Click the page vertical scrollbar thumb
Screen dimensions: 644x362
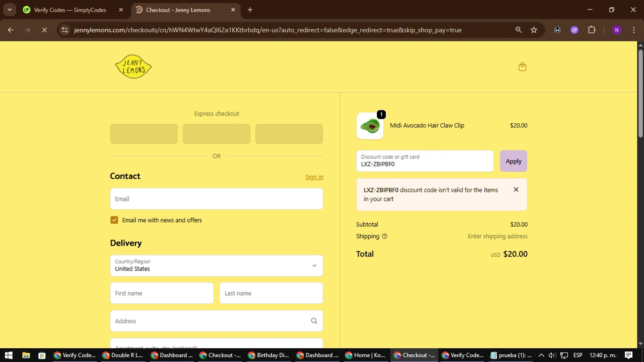(x=641, y=94)
